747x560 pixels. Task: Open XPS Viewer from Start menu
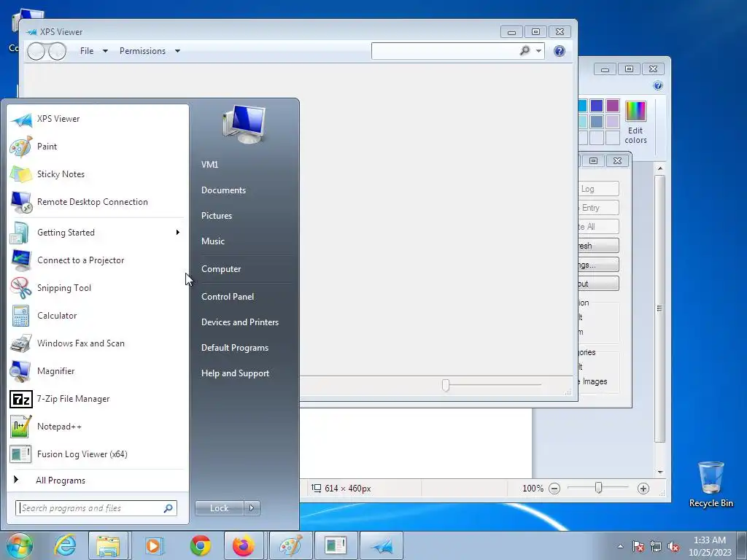(x=97, y=119)
